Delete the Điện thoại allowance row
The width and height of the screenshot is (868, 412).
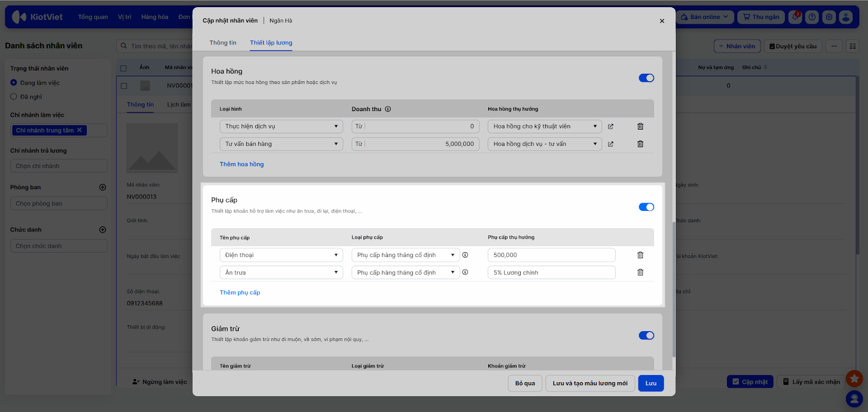pos(640,255)
